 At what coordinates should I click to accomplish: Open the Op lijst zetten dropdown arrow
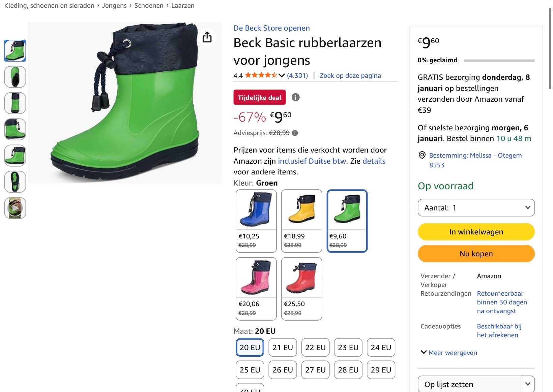tap(527, 384)
